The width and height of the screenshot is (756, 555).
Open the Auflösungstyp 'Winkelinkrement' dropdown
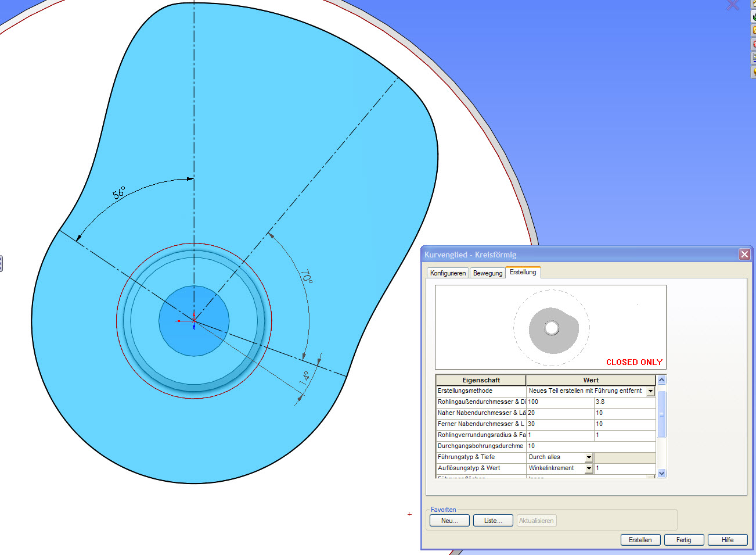tap(589, 469)
